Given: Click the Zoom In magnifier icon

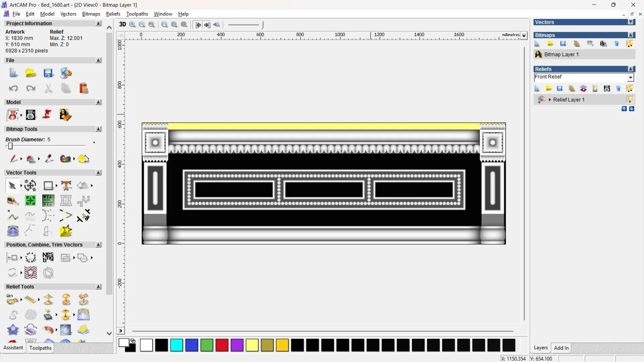Looking at the screenshot, I should 132,24.
